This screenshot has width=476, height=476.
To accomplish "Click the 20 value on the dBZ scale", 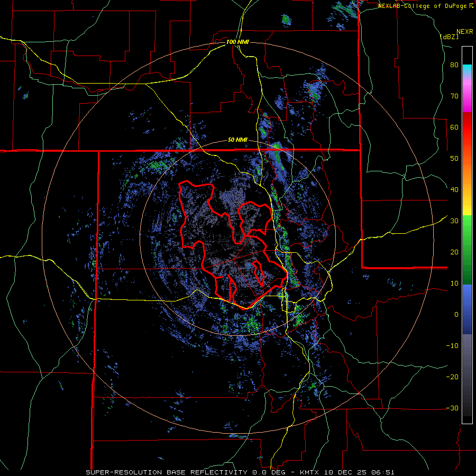I will click(x=454, y=252).
